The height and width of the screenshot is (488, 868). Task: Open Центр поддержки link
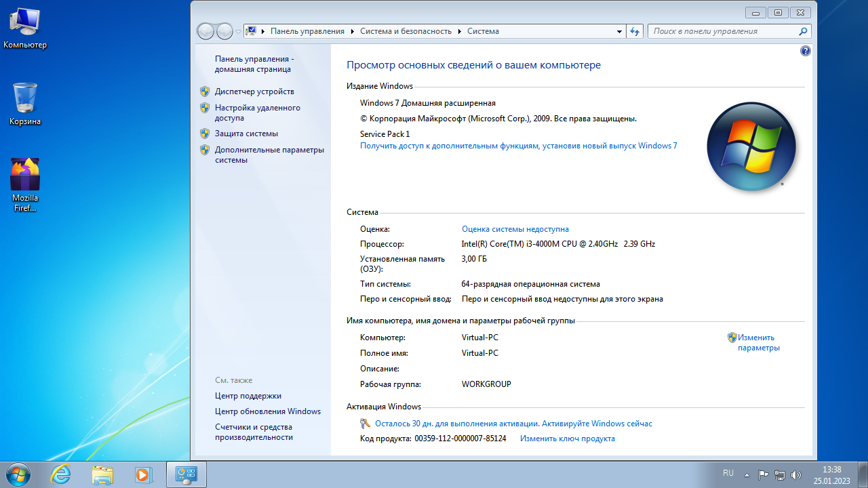pyautogui.click(x=248, y=396)
